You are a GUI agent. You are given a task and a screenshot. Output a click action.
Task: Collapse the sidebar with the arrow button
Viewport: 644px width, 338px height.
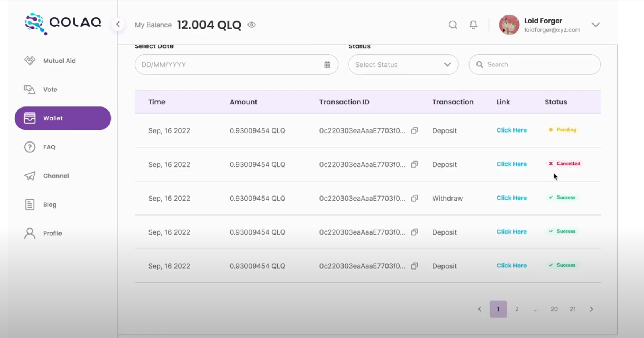[118, 24]
